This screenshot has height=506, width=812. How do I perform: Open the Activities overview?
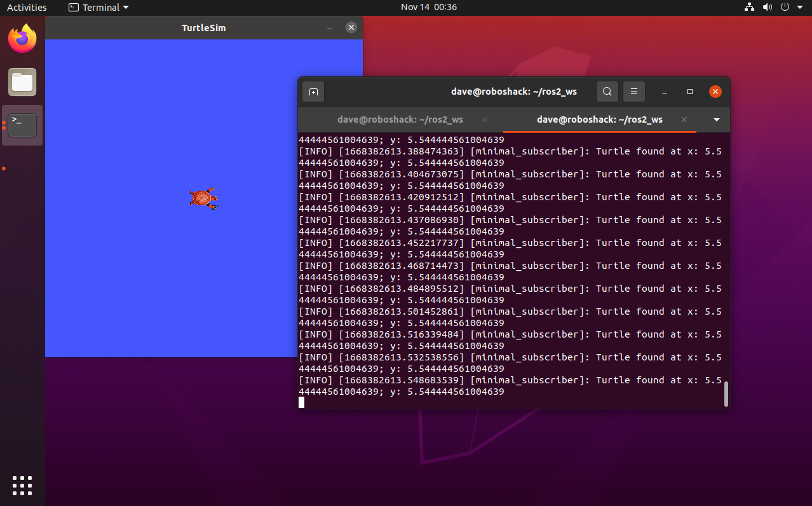(27, 8)
